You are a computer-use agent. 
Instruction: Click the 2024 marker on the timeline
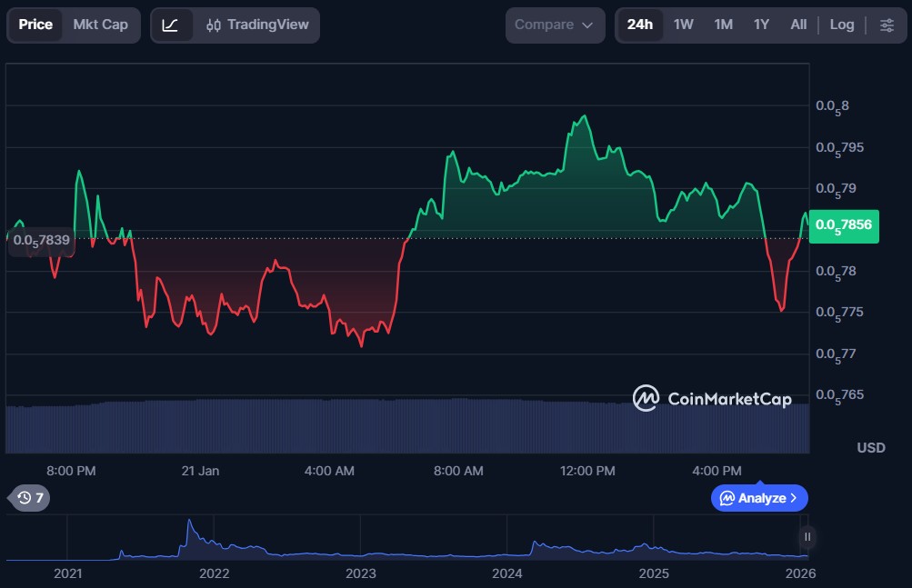click(x=507, y=573)
